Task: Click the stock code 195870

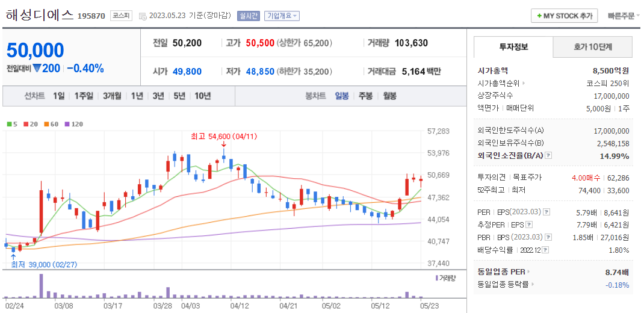Action: click(x=91, y=16)
